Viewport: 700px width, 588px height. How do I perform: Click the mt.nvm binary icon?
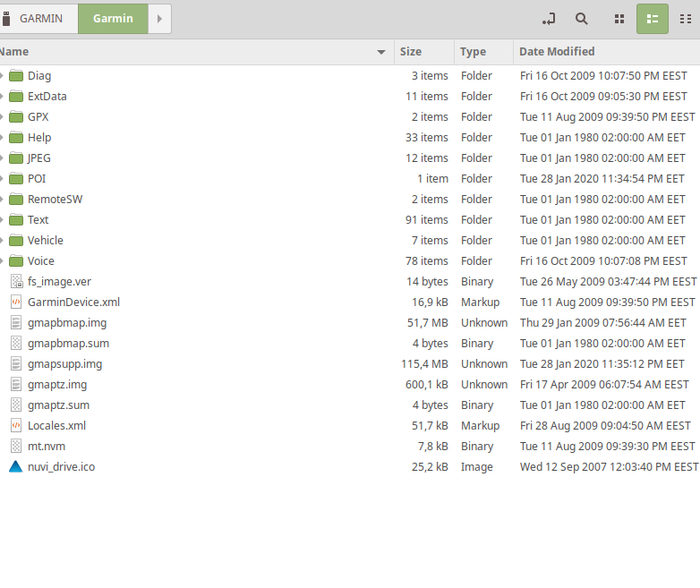click(16, 446)
